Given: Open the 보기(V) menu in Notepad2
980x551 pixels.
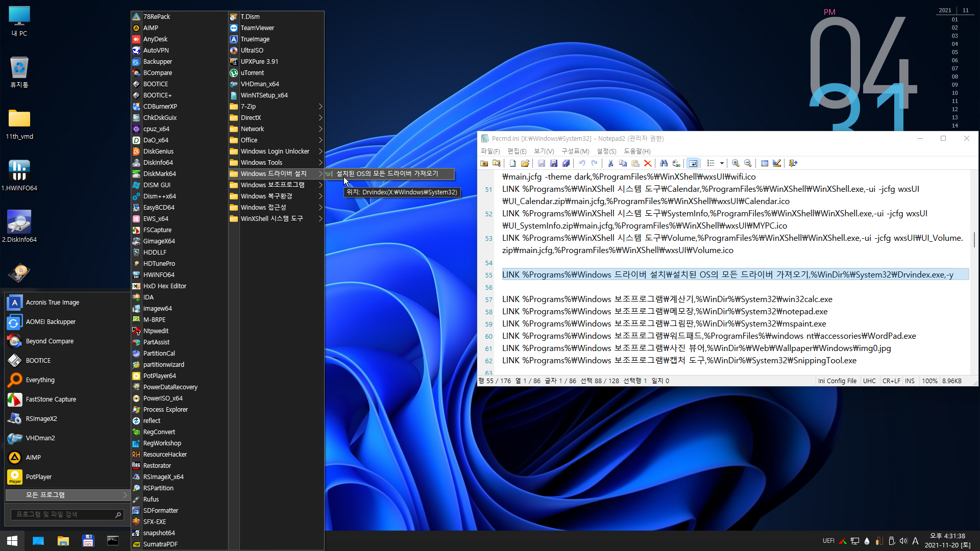Looking at the screenshot, I should (544, 151).
